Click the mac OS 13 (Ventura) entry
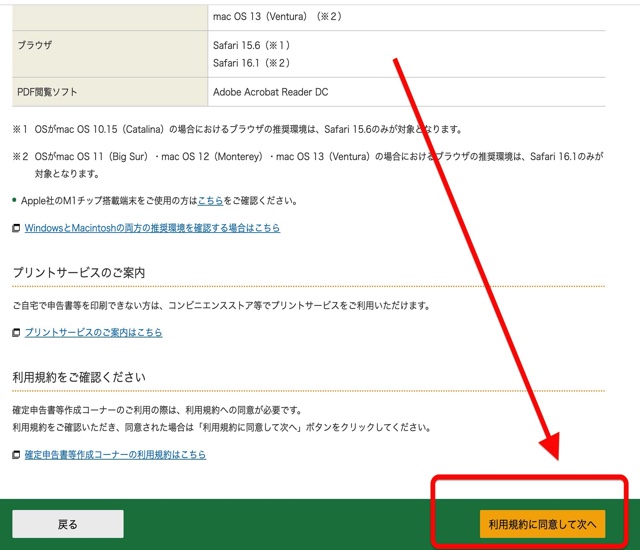Viewport: 640px width, 550px height. coord(278,16)
